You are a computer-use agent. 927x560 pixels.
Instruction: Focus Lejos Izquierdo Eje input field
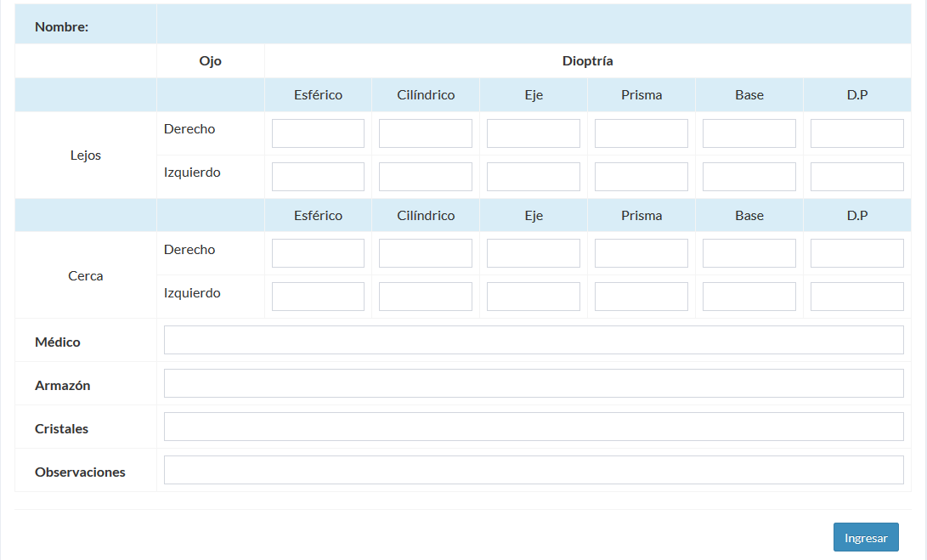coord(534,177)
